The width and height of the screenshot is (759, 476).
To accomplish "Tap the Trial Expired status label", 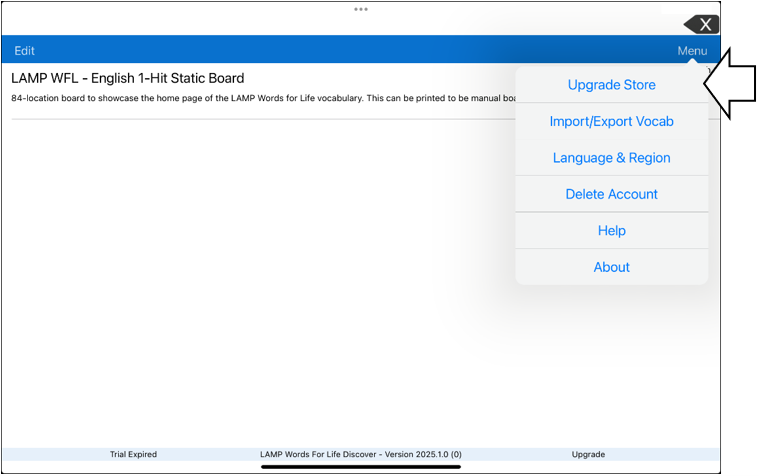I will [133, 454].
